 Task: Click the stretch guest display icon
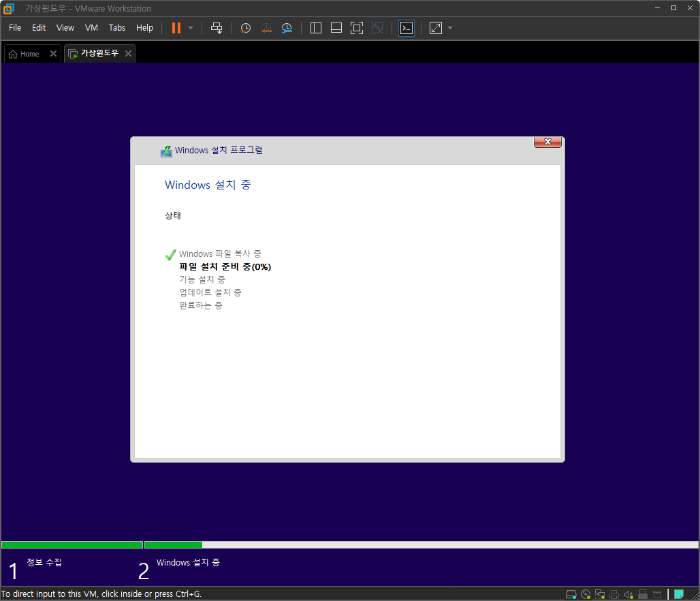[x=436, y=28]
